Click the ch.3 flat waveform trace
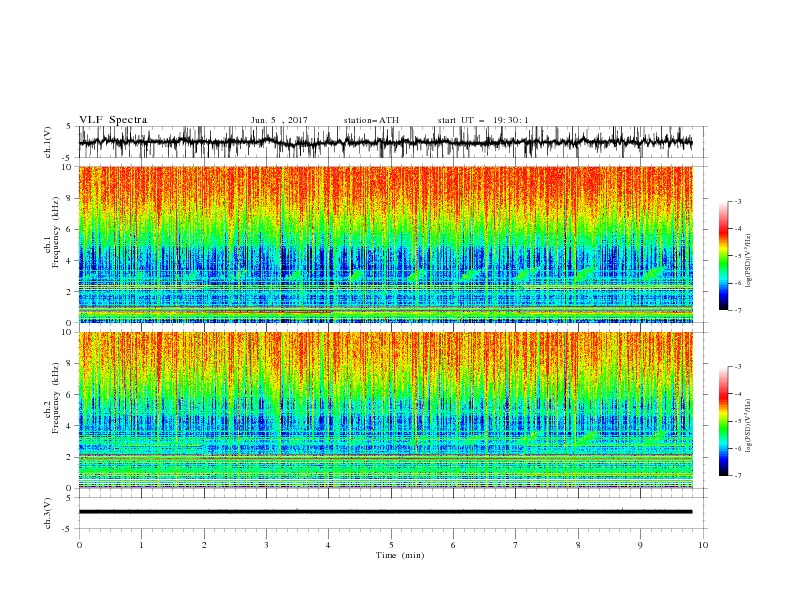 click(385, 512)
